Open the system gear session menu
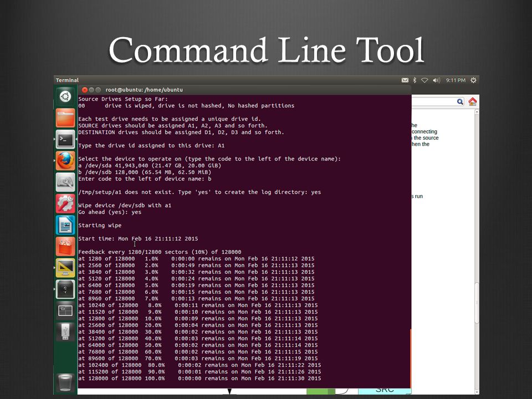The height and width of the screenshot is (399, 532). point(473,80)
